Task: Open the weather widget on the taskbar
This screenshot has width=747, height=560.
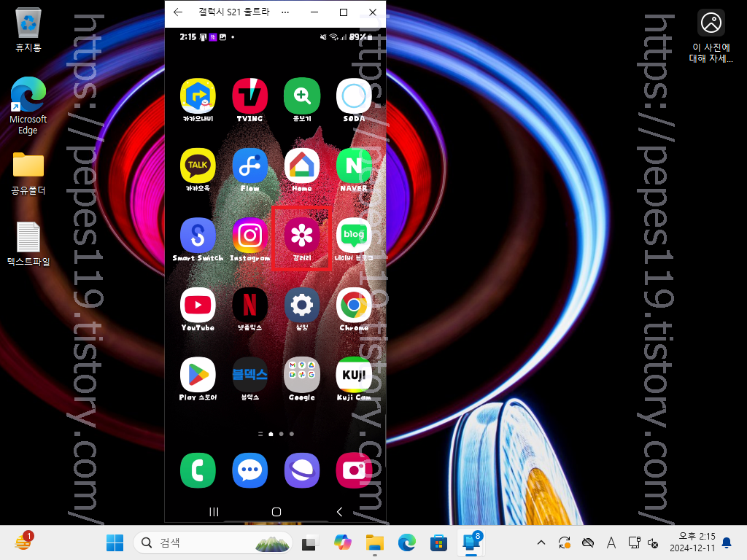Action: (23, 542)
